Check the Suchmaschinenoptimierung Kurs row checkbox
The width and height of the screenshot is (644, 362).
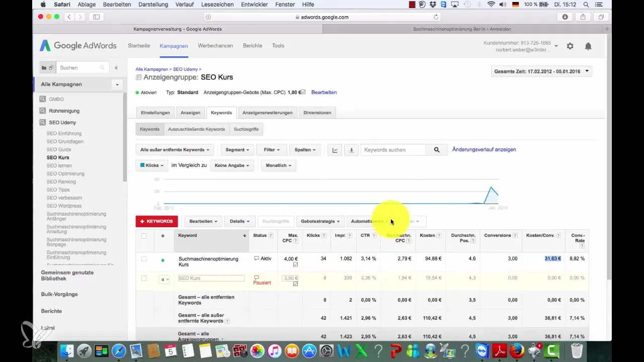pos(144,259)
